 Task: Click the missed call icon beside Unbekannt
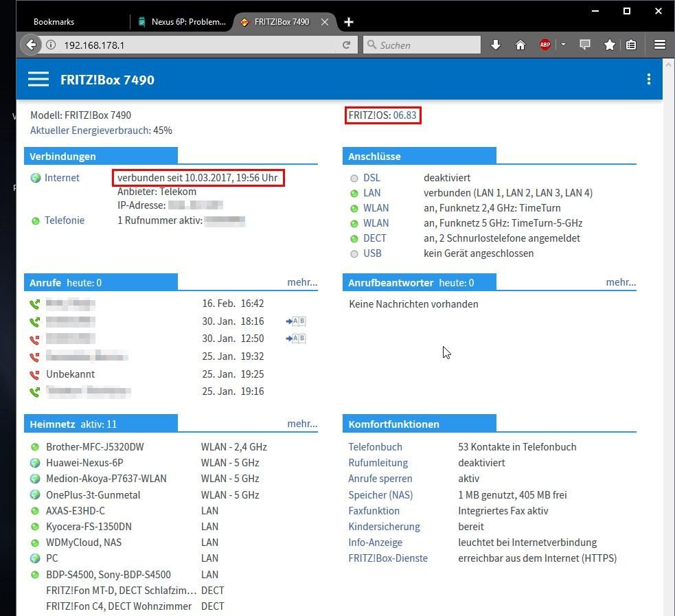tap(35, 374)
